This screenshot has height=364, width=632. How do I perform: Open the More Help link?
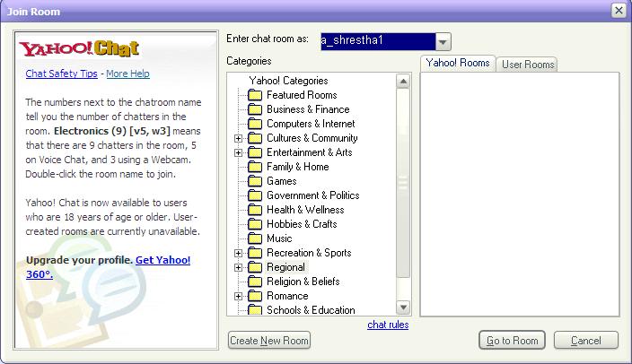pyautogui.click(x=127, y=74)
